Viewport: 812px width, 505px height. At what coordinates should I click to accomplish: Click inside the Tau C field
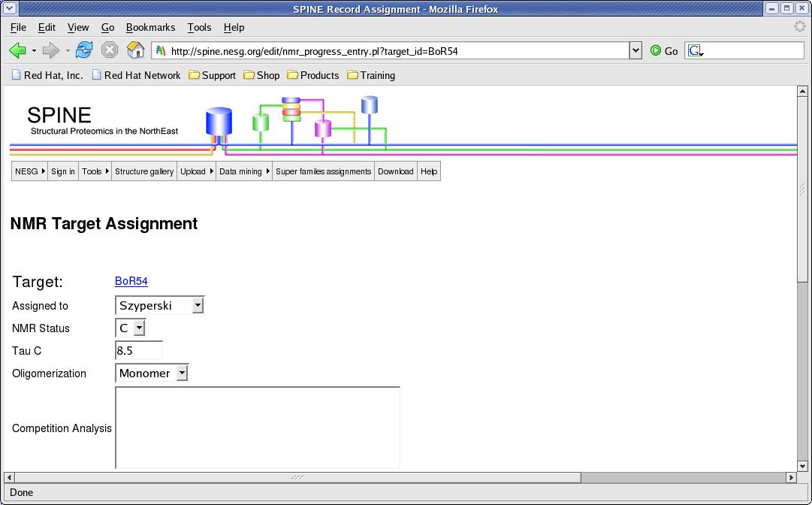coord(138,350)
